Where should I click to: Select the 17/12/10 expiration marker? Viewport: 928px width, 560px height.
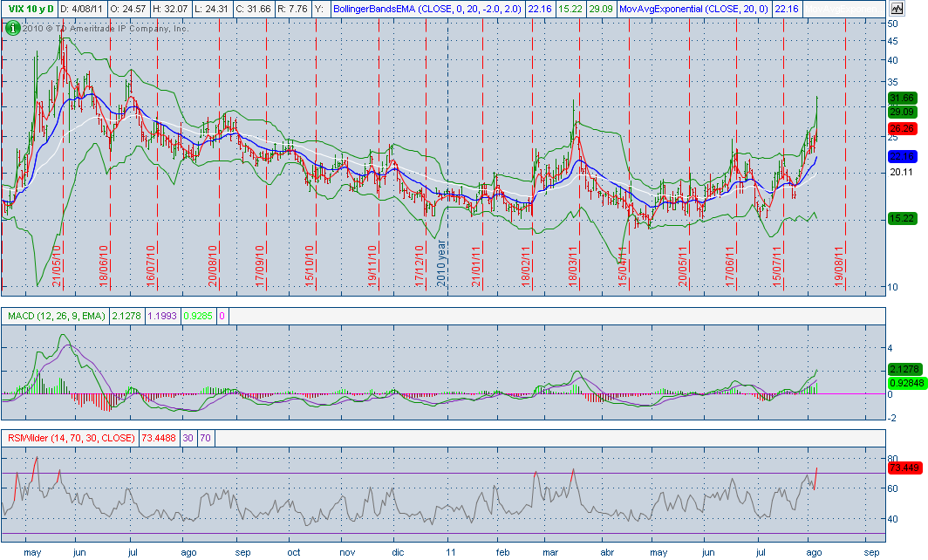pos(420,266)
